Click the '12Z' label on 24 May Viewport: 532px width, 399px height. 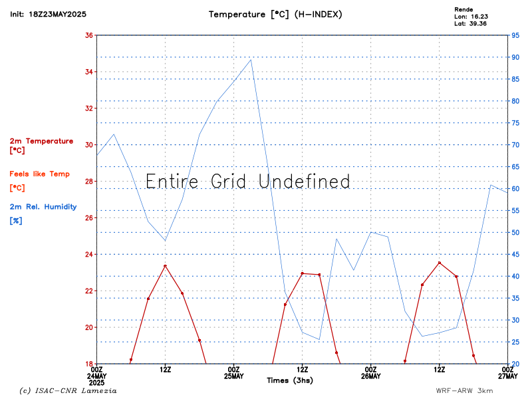pyautogui.click(x=165, y=370)
